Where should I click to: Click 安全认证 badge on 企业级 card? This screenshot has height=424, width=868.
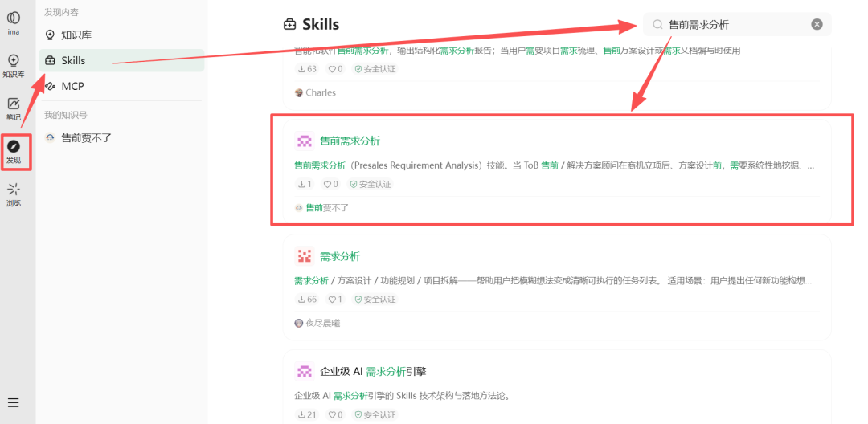tap(375, 414)
